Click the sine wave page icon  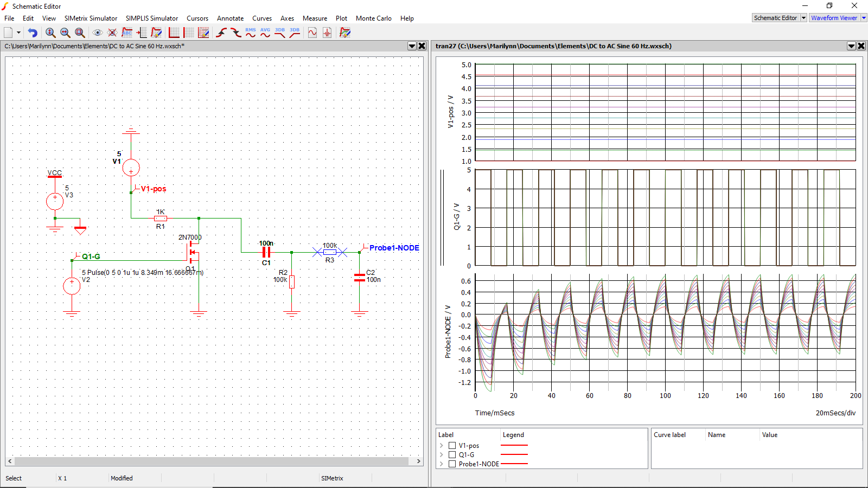(x=312, y=33)
